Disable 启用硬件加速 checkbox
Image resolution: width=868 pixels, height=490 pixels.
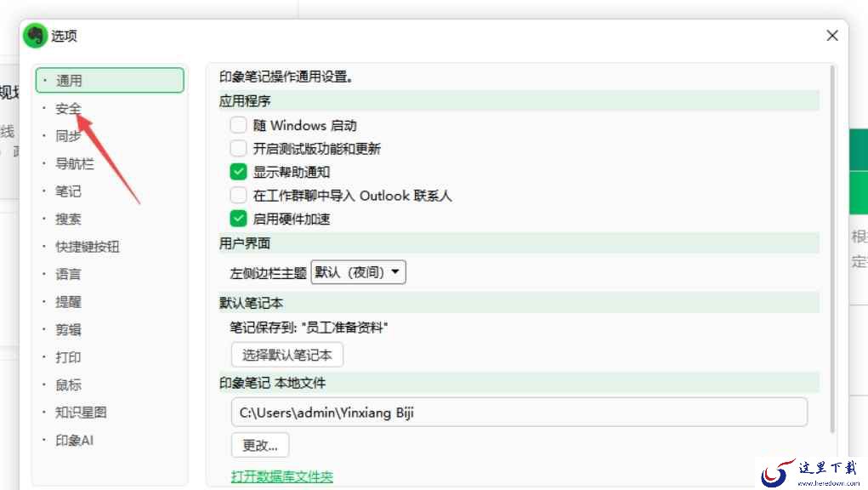(x=239, y=219)
